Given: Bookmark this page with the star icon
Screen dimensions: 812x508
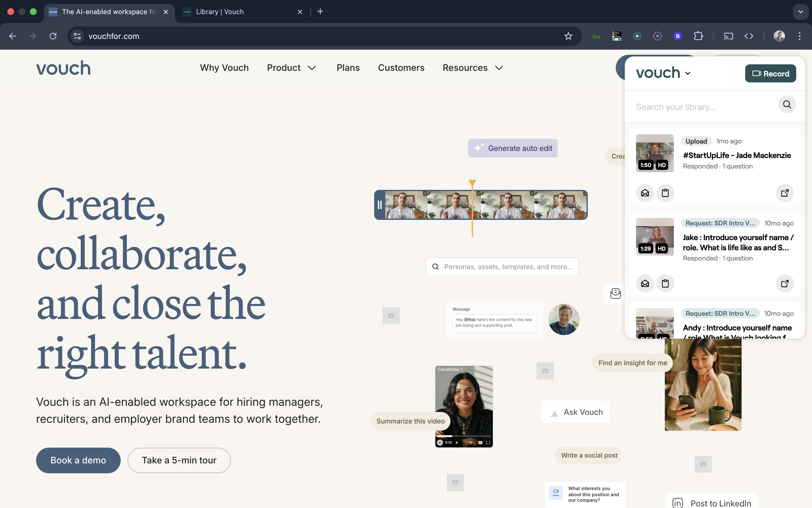Looking at the screenshot, I should tap(568, 36).
